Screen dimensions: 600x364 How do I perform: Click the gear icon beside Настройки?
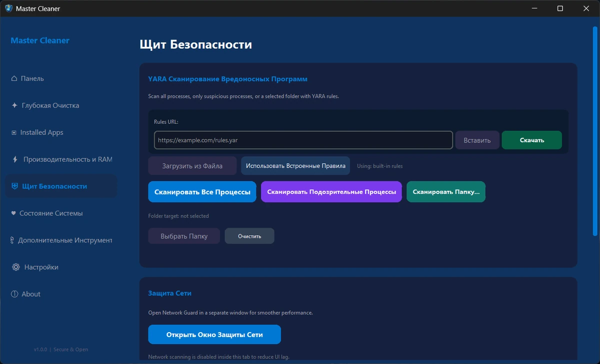pos(15,267)
